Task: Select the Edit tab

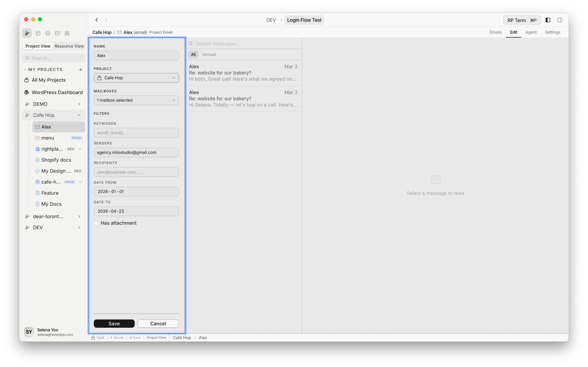Action: point(514,32)
